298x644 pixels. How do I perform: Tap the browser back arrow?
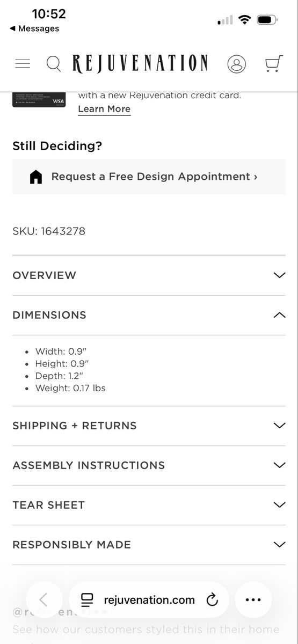pos(44,599)
